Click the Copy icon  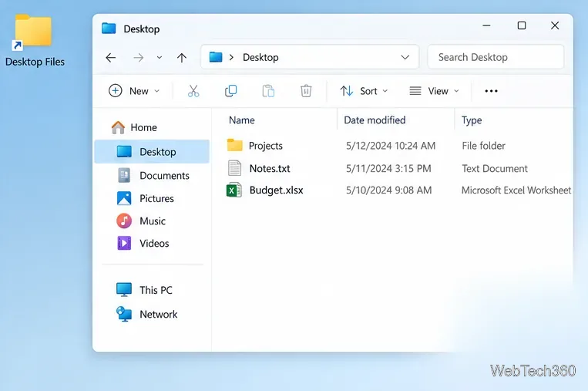[230, 91]
